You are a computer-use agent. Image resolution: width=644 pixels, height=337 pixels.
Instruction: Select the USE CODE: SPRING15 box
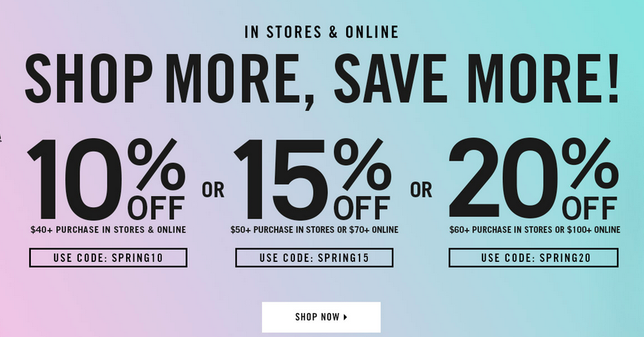tap(314, 258)
